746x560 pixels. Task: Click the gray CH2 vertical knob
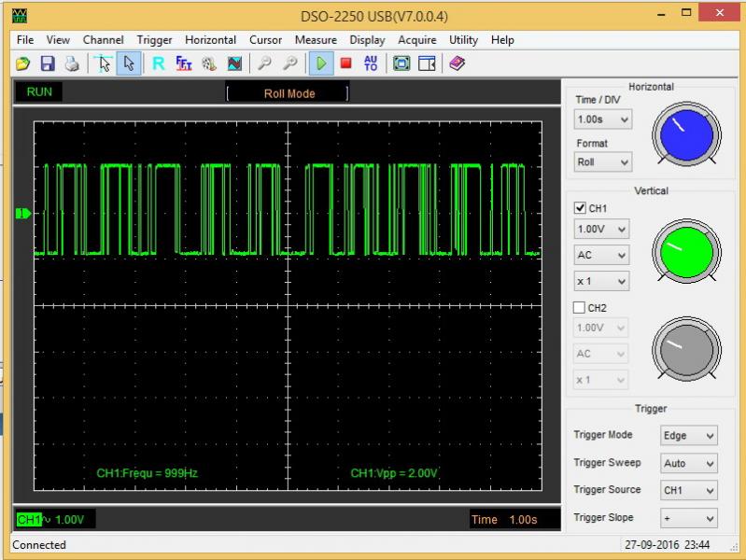click(686, 349)
